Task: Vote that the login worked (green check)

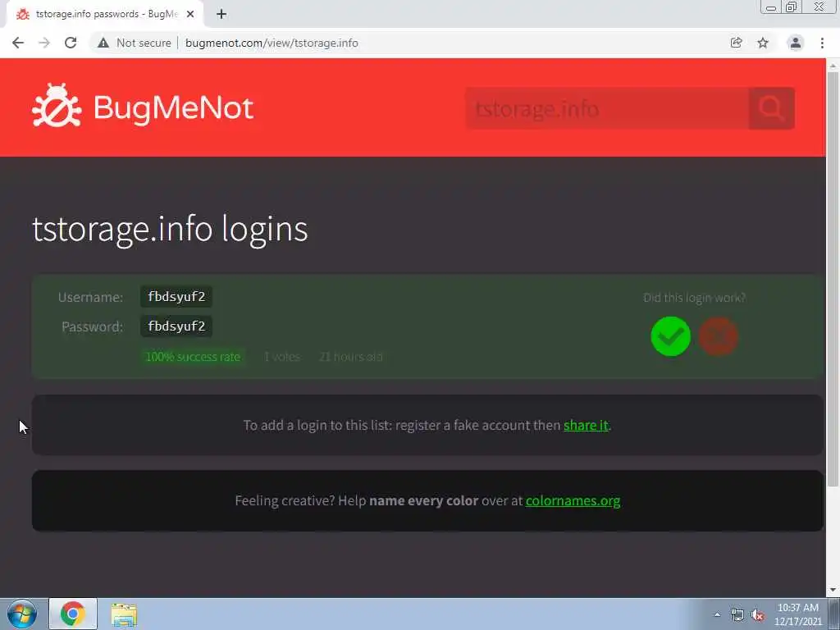Action: pyautogui.click(x=670, y=336)
